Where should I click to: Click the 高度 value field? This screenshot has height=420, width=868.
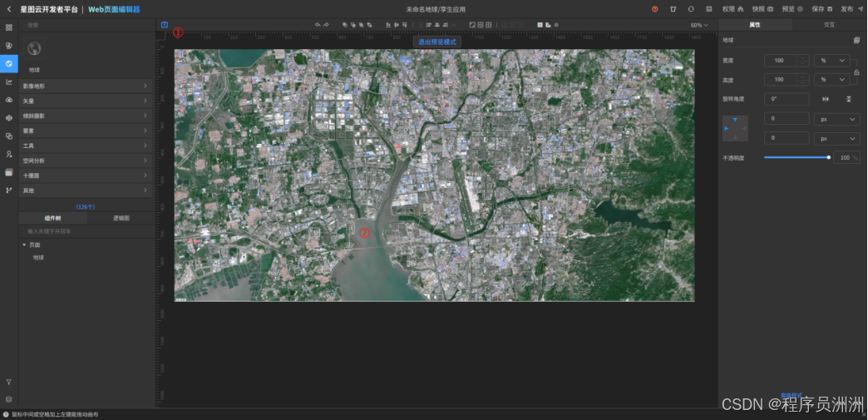787,80
